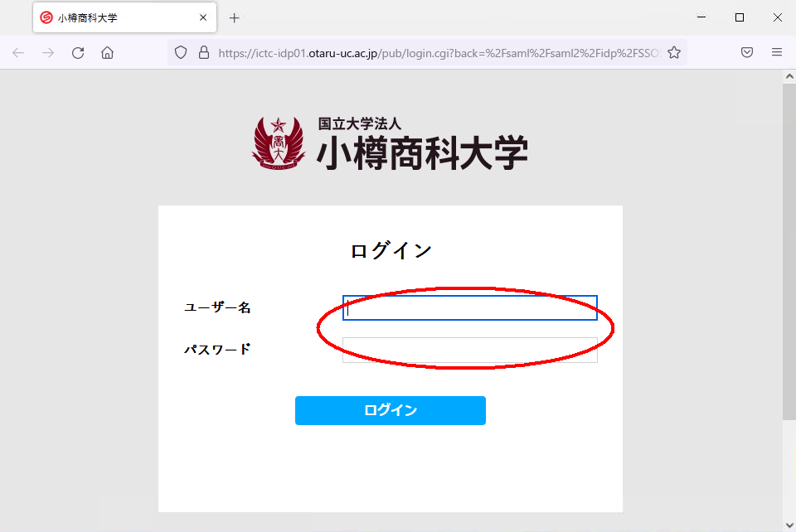This screenshot has width=796, height=532.
Task: Click the blue ログイン button
Action: click(391, 410)
